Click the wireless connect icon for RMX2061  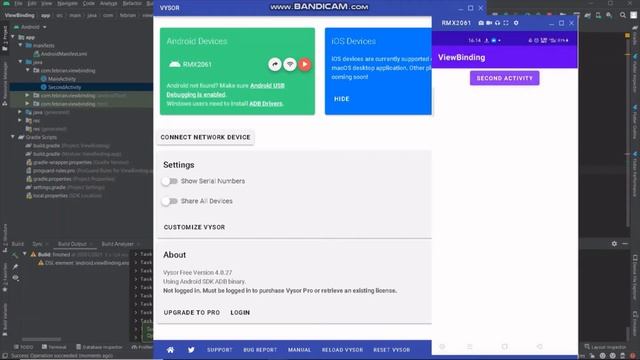[290, 64]
